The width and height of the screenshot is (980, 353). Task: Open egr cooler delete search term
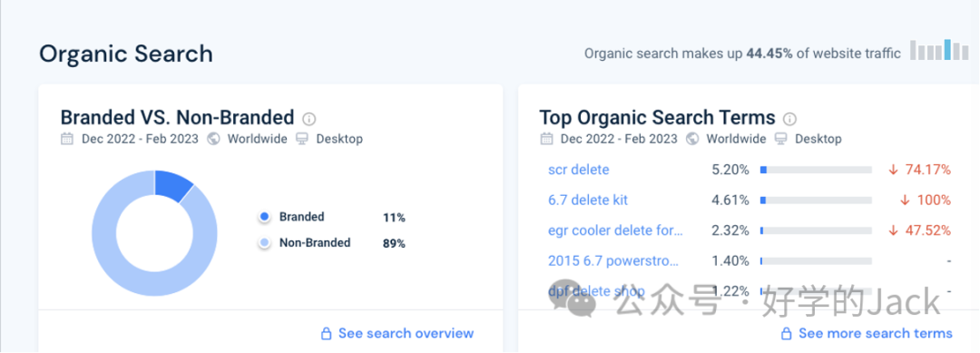pos(615,230)
